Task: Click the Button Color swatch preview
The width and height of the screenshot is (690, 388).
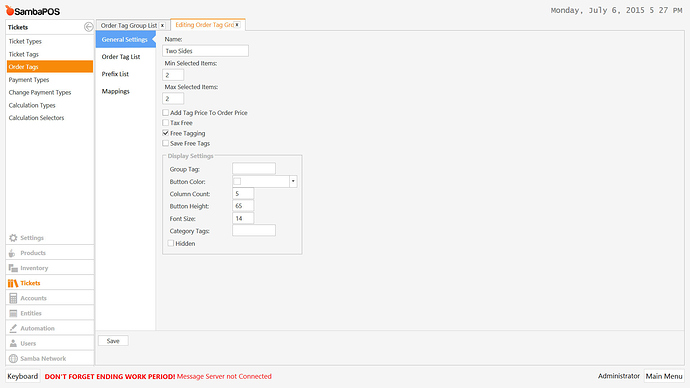Action: (237, 181)
